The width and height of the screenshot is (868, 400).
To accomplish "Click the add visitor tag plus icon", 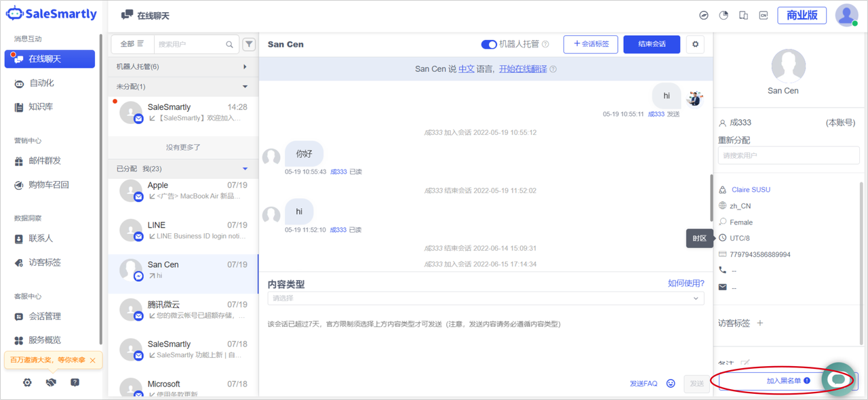I will (759, 323).
